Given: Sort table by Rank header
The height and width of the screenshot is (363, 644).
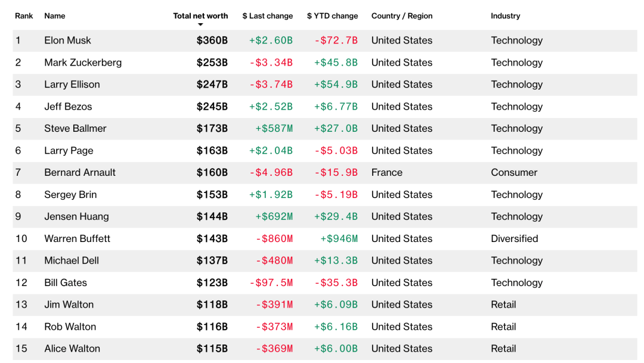Looking at the screenshot, I should 24,16.
